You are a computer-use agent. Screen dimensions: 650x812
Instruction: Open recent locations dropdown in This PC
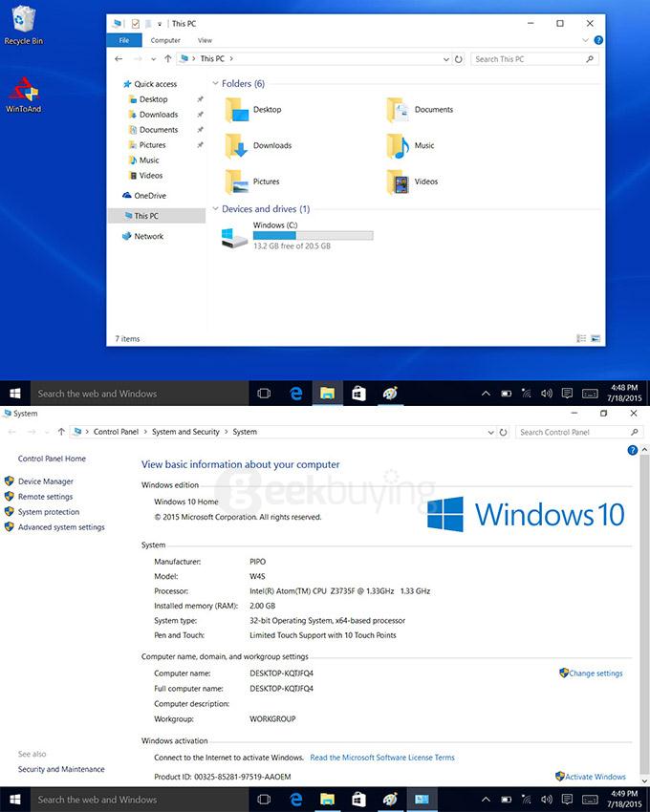click(x=154, y=59)
